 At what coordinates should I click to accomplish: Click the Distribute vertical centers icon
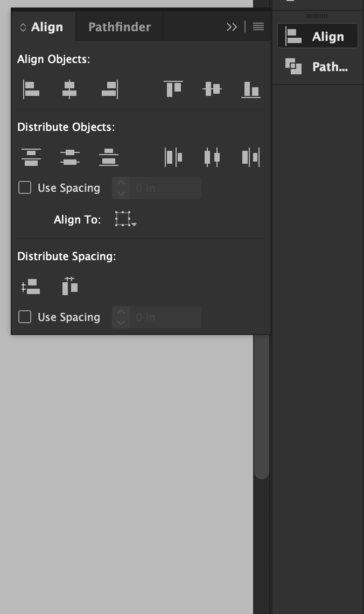pyautogui.click(x=69, y=156)
